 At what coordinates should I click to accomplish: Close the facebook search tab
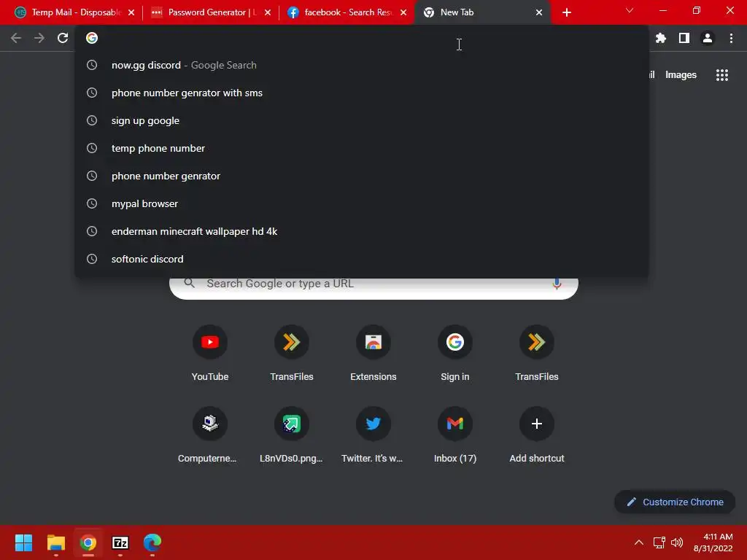click(403, 12)
